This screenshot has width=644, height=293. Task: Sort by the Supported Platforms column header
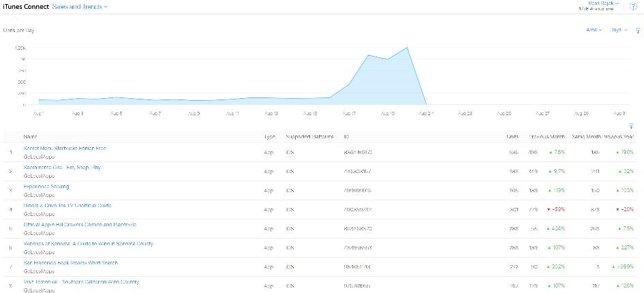point(309,136)
